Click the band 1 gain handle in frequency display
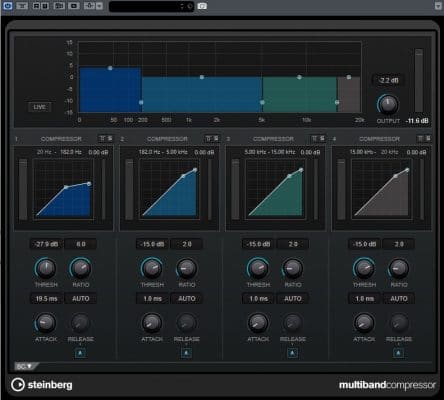 (110, 68)
